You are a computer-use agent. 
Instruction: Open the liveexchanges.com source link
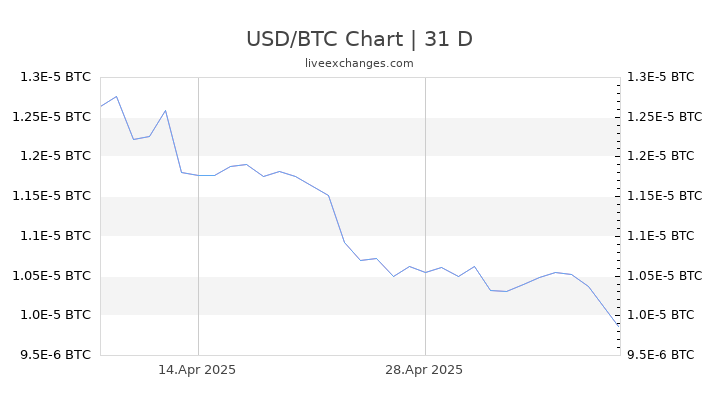(x=359, y=63)
